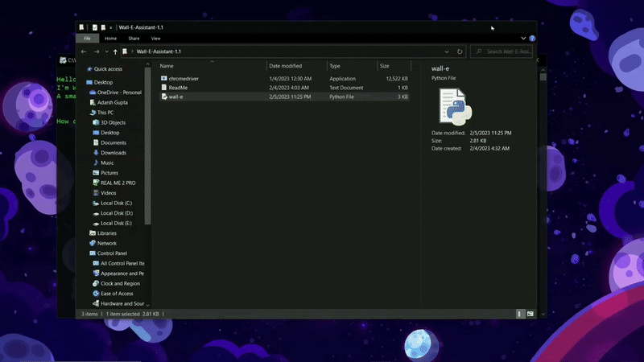644x362 pixels.
Task: Select the chromedriver application file
Action: [x=183, y=78]
